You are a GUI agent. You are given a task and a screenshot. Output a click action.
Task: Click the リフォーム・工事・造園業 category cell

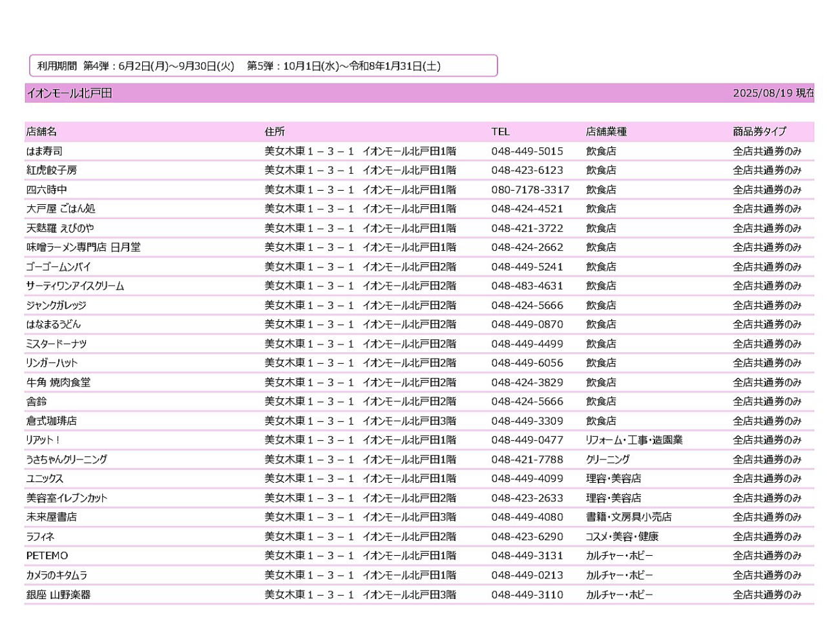(x=634, y=440)
